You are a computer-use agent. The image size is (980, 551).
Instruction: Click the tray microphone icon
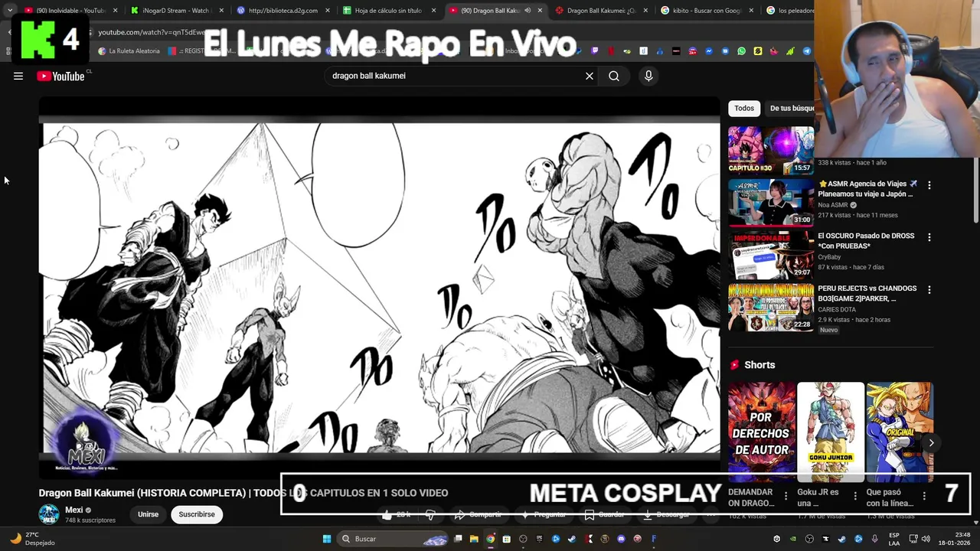click(874, 539)
